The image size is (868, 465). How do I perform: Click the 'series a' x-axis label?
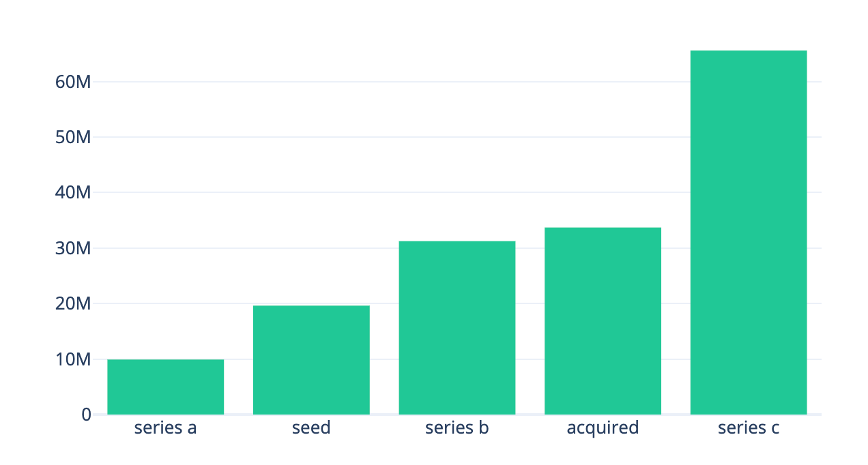pyautogui.click(x=166, y=428)
